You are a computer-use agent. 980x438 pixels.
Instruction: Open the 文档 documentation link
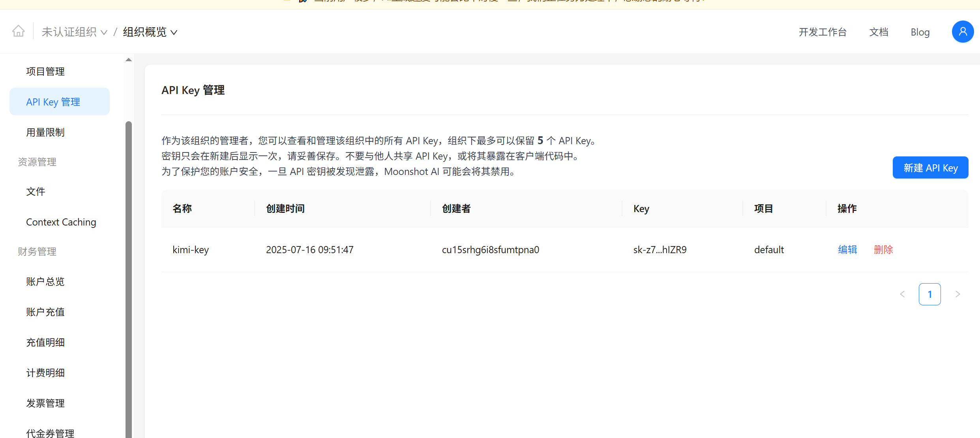tap(879, 32)
